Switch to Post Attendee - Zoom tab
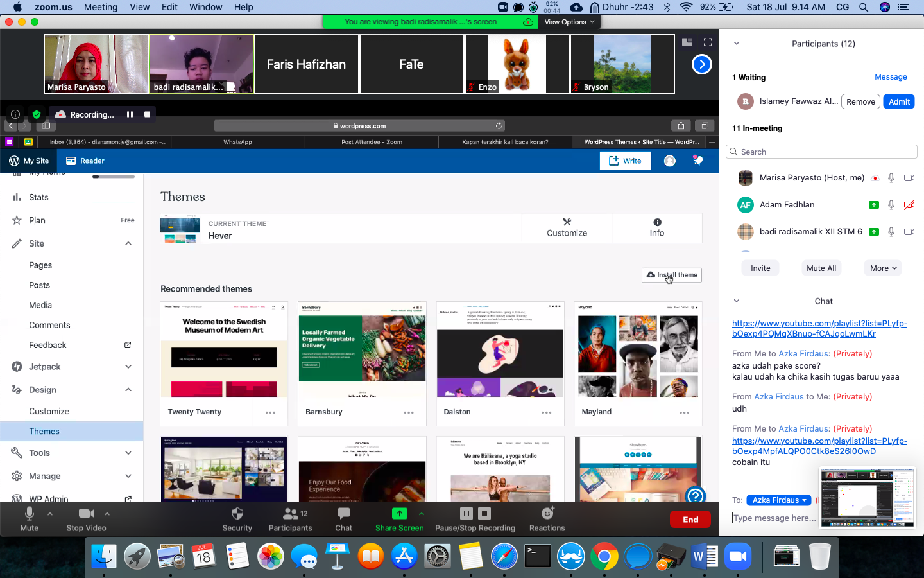The image size is (924, 578). (x=372, y=142)
